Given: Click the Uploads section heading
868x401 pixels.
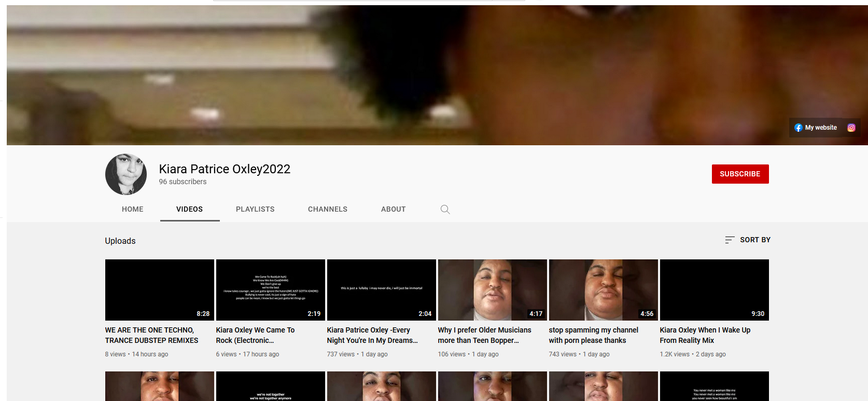Looking at the screenshot, I should [120, 241].
